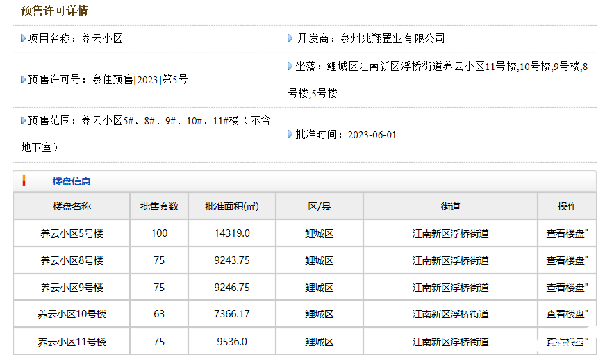Image resolution: width=605 pixels, height=364 pixels.
Task: Click the 街道 column header
Action: [450, 206]
